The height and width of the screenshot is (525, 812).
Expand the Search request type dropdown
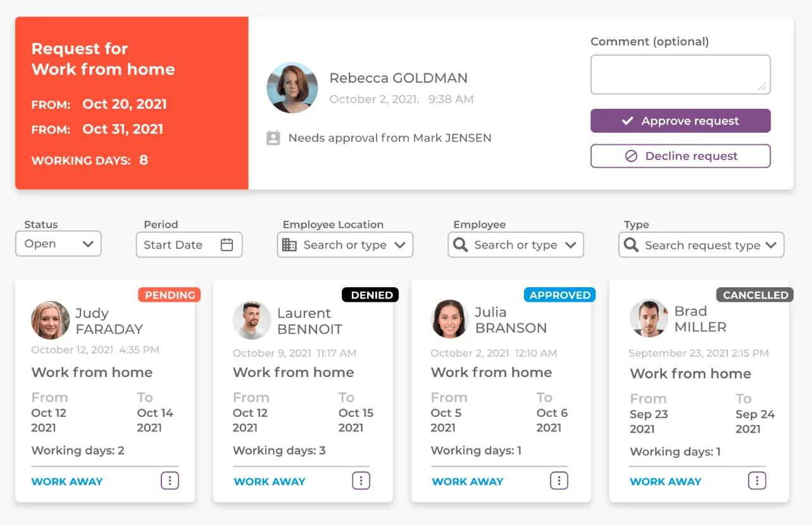(701, 245)
